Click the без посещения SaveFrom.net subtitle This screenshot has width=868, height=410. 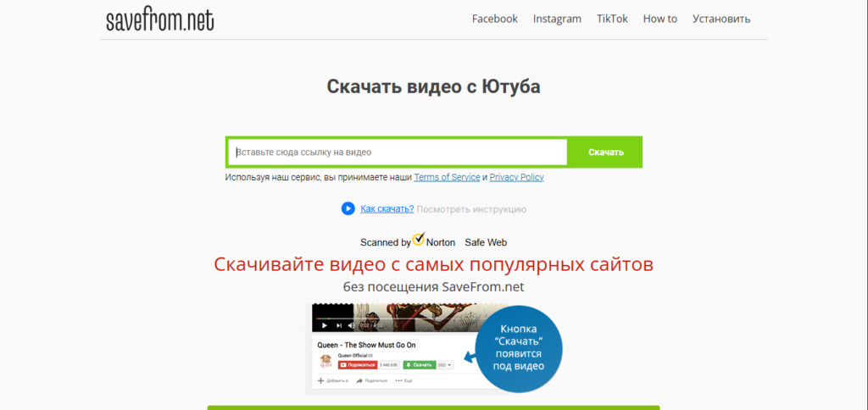[433, 287]
